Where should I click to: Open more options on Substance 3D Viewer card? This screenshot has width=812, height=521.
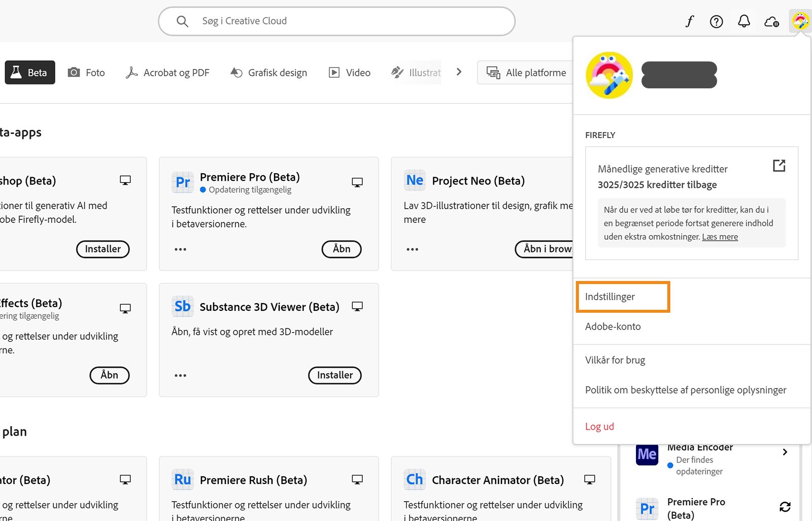pos(181,375)
